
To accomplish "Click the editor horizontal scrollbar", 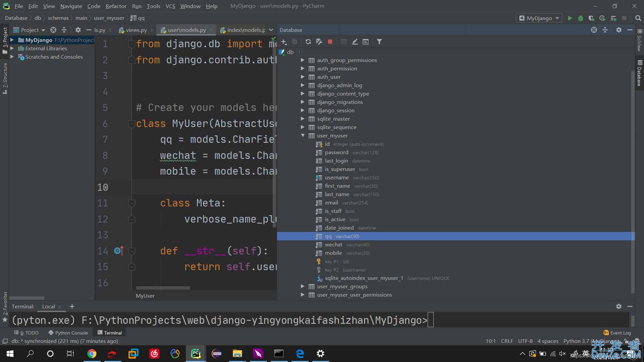I will coord(163,288).
